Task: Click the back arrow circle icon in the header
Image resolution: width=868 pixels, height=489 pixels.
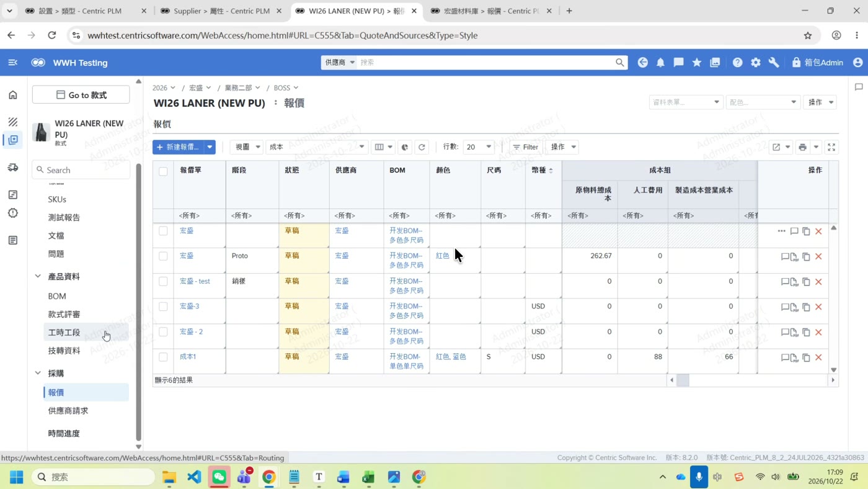Action: (642, 63)
